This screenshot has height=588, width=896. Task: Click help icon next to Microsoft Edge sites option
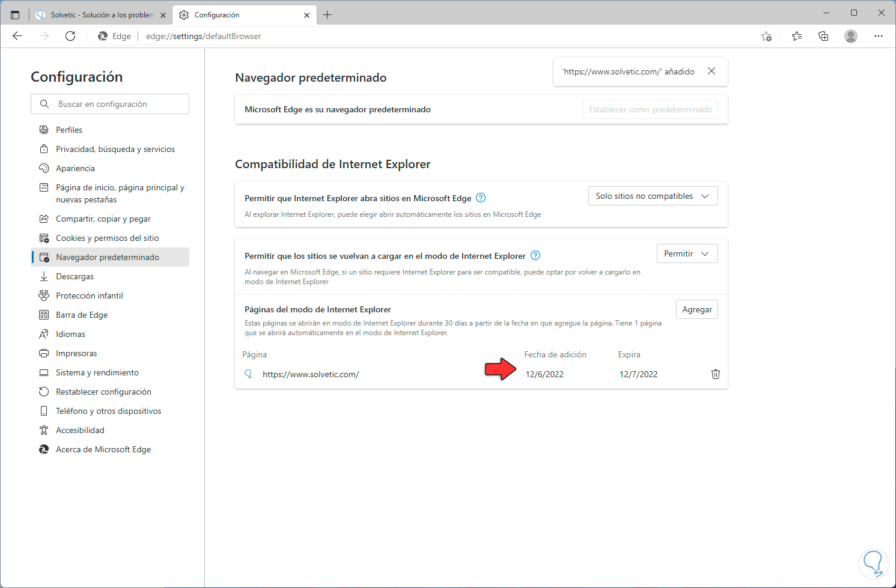(481, 198)
